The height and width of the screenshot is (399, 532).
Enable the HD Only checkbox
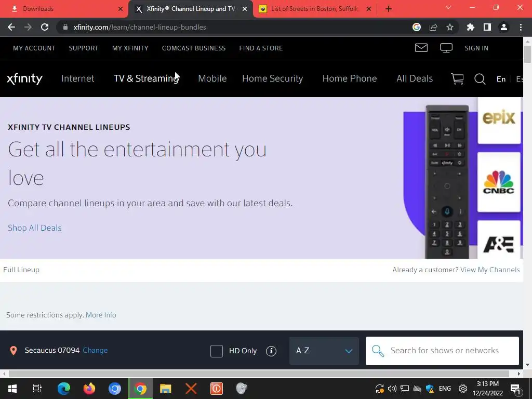[217, 351]
